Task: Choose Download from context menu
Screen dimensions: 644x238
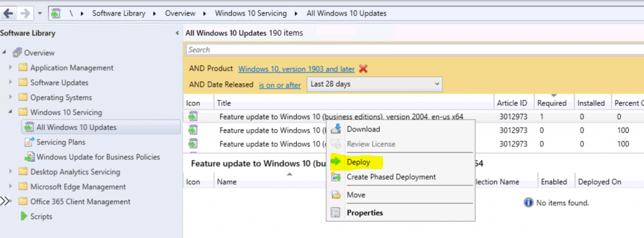Action: coord(401,129)
